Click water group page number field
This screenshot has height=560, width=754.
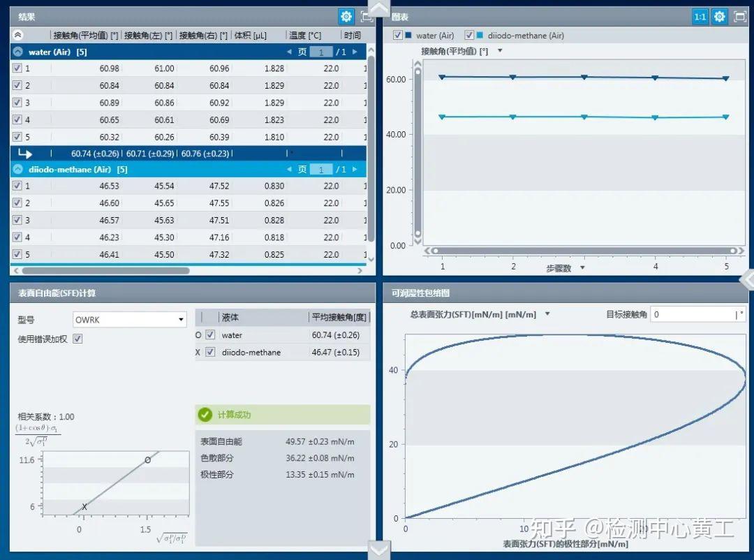point(320,52)
